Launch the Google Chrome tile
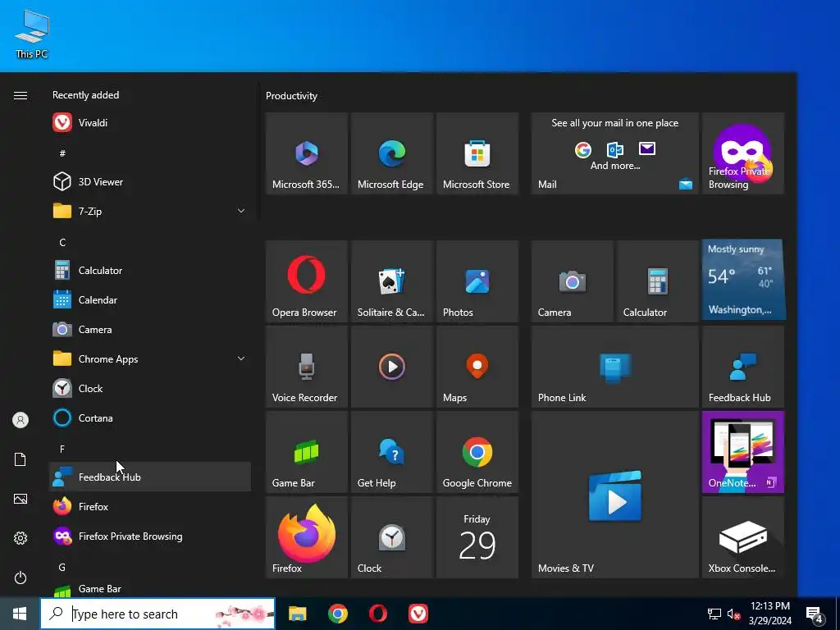Screen dimensions: 840x630 (x=477, y=452)
